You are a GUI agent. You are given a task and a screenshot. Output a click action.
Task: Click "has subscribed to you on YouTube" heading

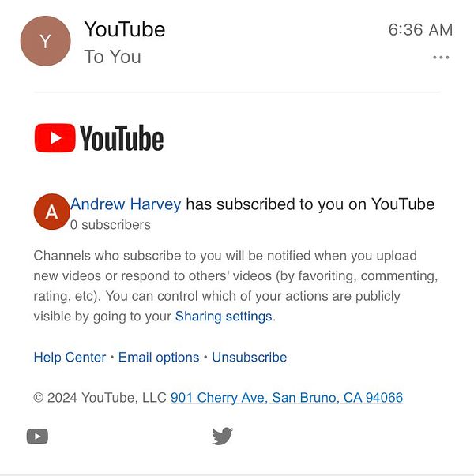(x=310, y=204)
